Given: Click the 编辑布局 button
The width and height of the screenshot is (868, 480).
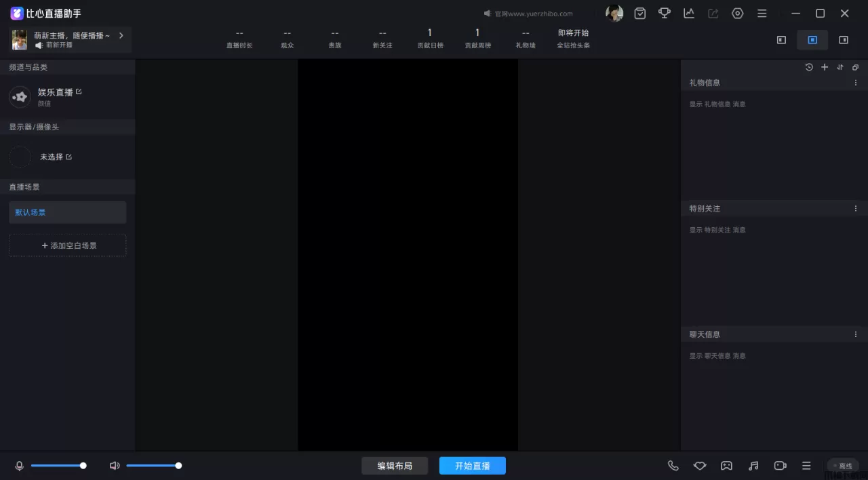Looking at the screenshot, I should (x=395, y=466).
